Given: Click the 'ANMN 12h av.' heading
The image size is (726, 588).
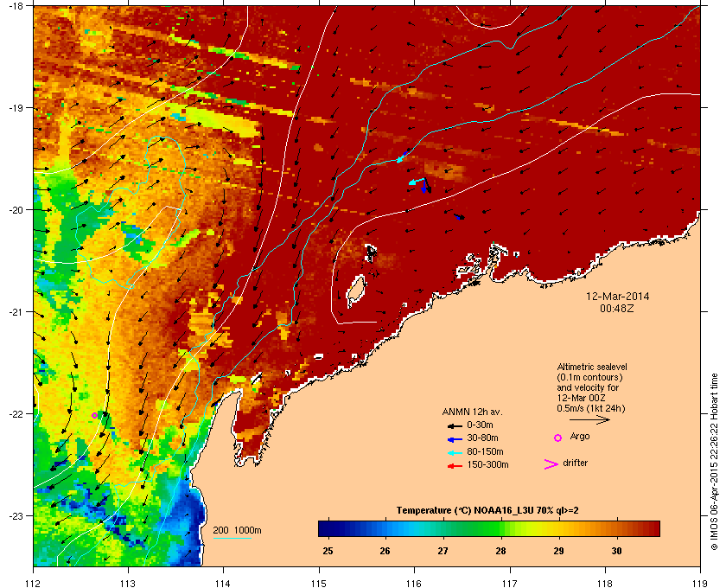Looking at the screenshot, I should 472,412.
